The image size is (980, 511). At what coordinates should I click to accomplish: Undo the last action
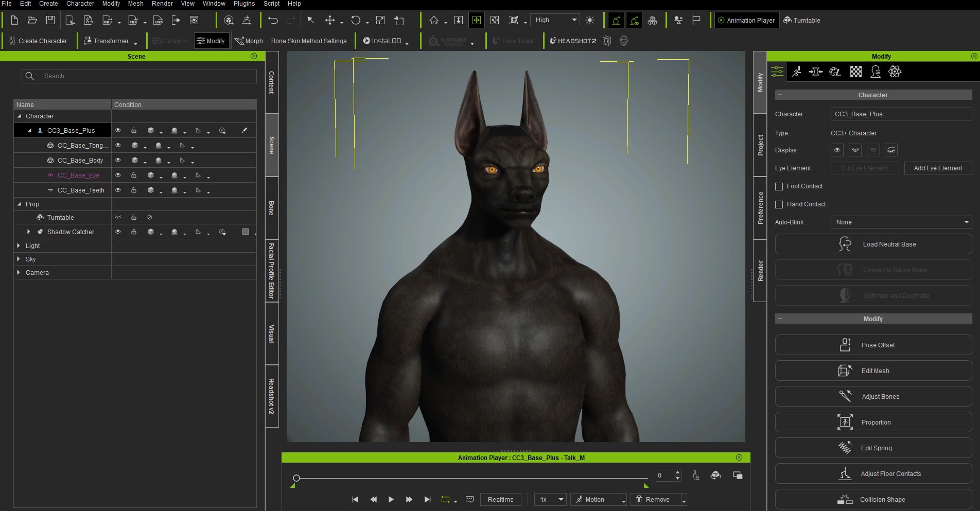pyautogui.click(x=273, y=20)
